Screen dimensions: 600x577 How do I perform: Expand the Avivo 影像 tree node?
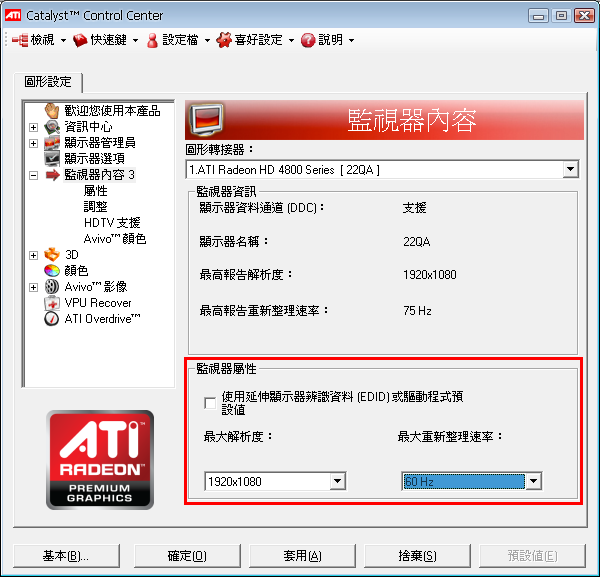pyautogui.click(x=33, y=287)
